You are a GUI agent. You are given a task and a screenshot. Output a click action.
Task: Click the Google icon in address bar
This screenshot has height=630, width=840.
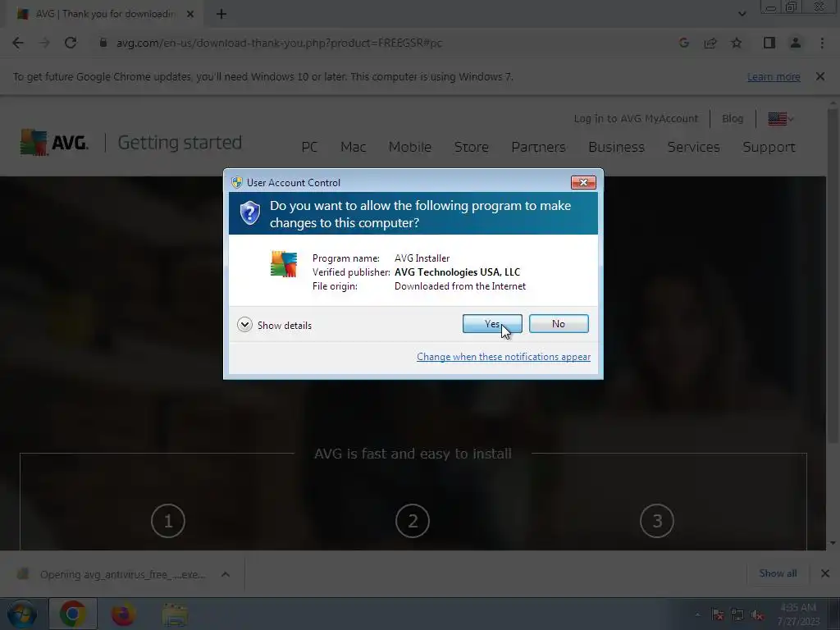tap(683, 43)
